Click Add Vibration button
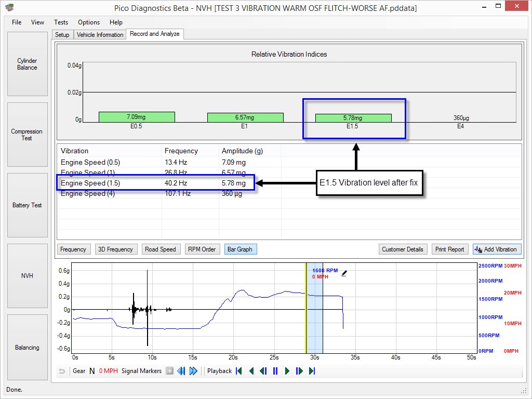 point(497,249)
